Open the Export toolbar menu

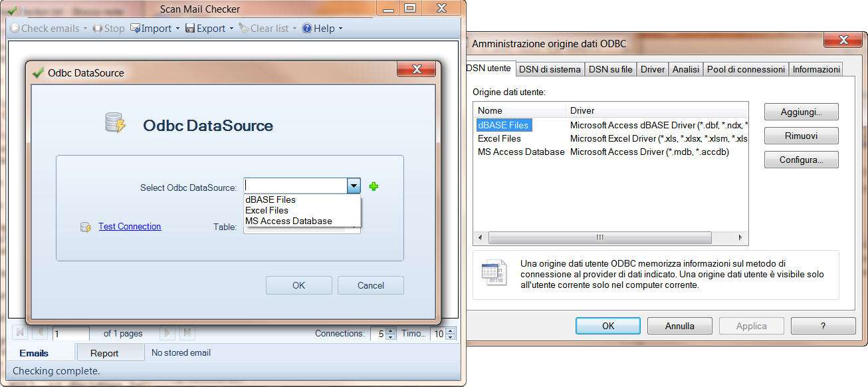209,29
